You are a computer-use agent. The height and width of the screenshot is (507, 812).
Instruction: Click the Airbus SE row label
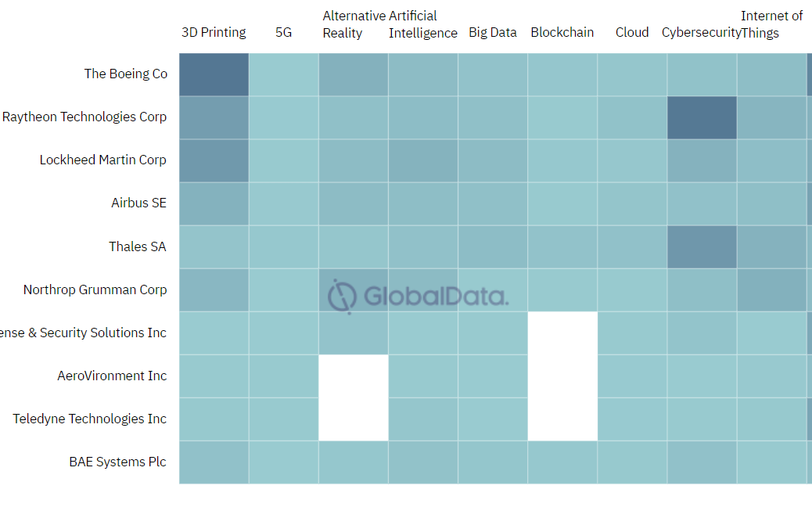[x=138, y=203]
